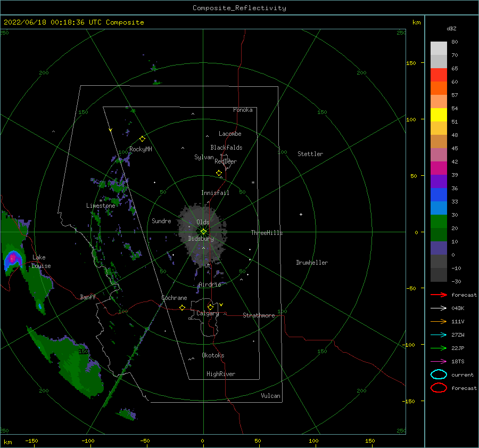Click the 2022/06/18 UTC timestamp text

tap(73, 22)
